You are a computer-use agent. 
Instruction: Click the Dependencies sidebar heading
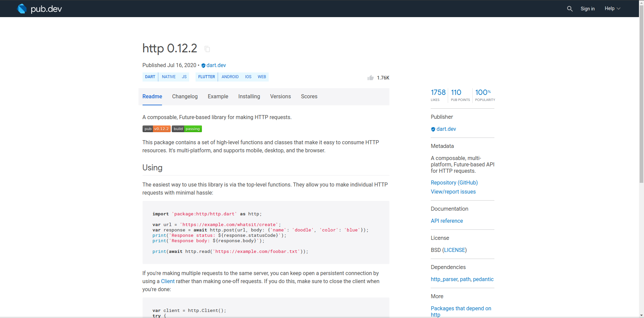(448, 267)
